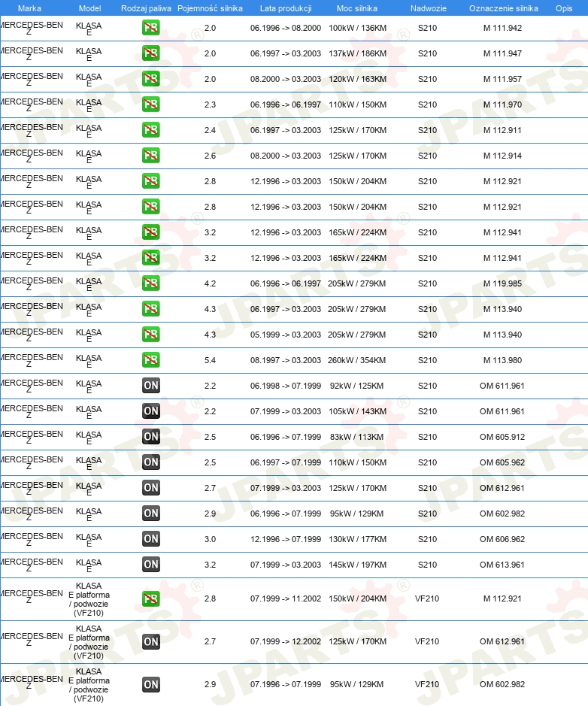Click the Marka column header
Image resolution: width=588 pixels, height=706 pixels.
[x=30, y=8]
